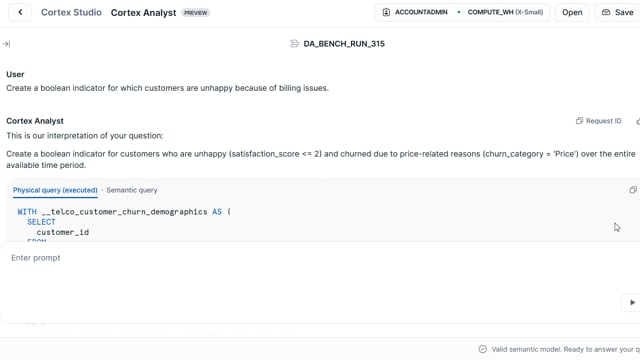Click the back arrow button

click(x=20, y=12)
